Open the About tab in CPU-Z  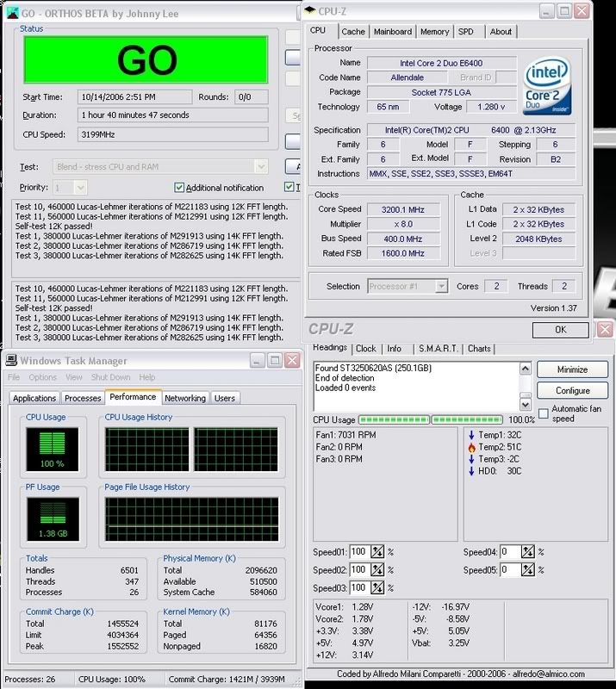[x=501, y=32]
